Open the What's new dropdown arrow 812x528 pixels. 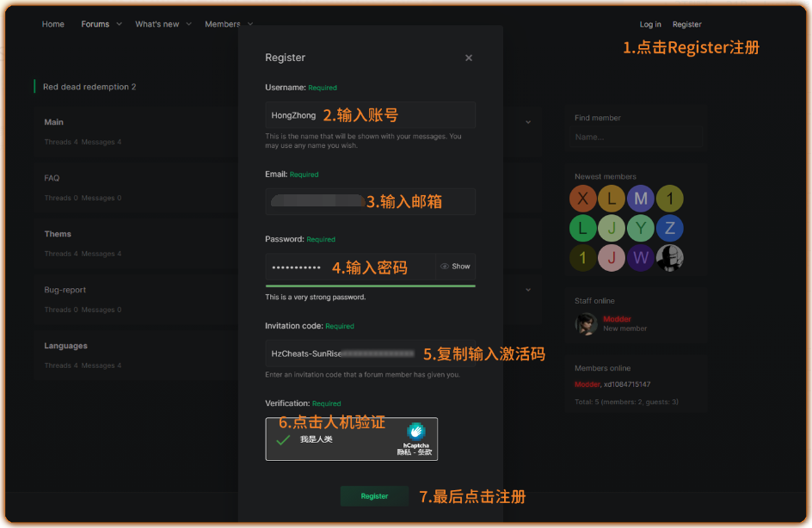(x=189, y=24)
